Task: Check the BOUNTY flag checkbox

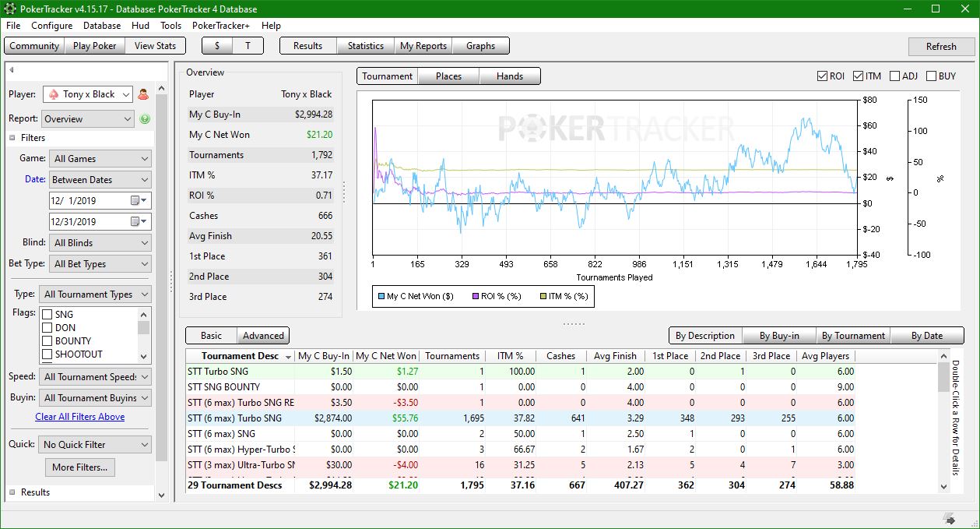Action: 47,341
